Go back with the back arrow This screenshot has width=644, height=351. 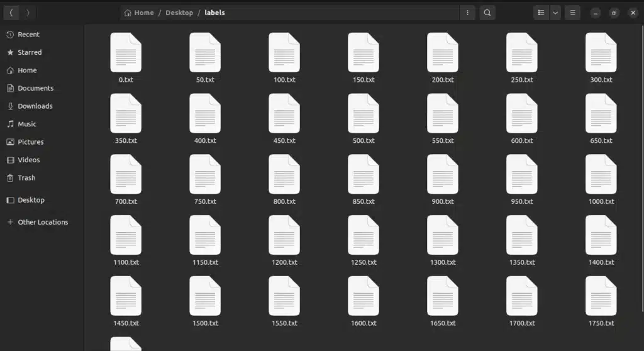point(11,13)
